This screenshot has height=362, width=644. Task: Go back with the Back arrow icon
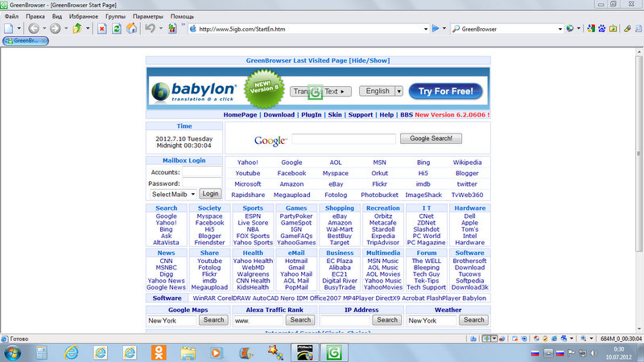(x=34, y=28)
